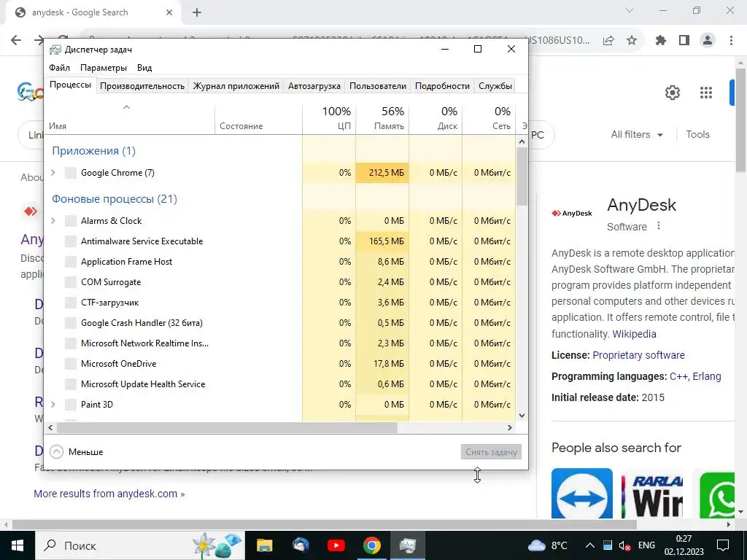Click the share page icon in address bar

click(608, 41)
